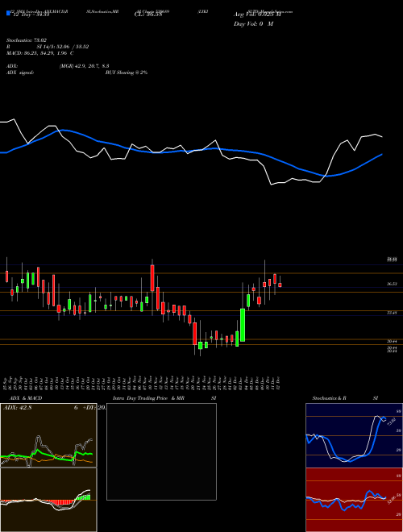403x532 pixels.
Task: Click the 'BUY Slowing @ 2%' signal text
Action: click(x=127, y=73)
